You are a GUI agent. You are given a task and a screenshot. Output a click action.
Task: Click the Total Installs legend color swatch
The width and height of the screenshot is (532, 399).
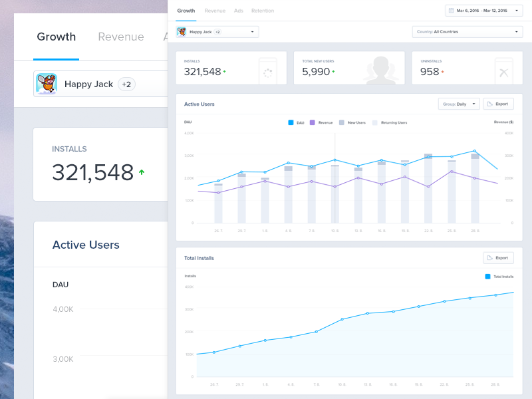(487, 277)
